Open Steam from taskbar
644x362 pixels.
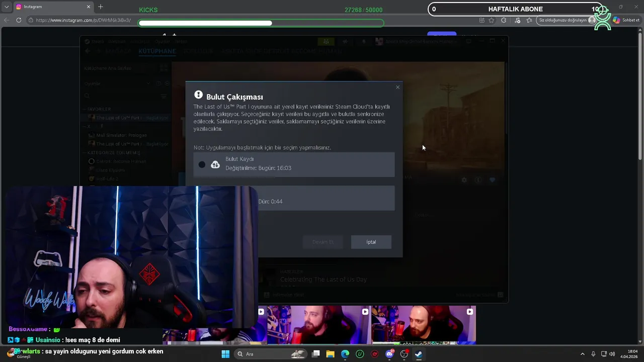pos(419,354)
